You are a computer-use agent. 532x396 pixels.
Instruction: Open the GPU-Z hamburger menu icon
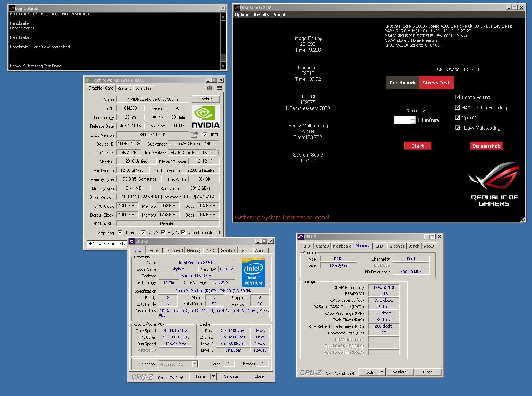click(220, 88)
